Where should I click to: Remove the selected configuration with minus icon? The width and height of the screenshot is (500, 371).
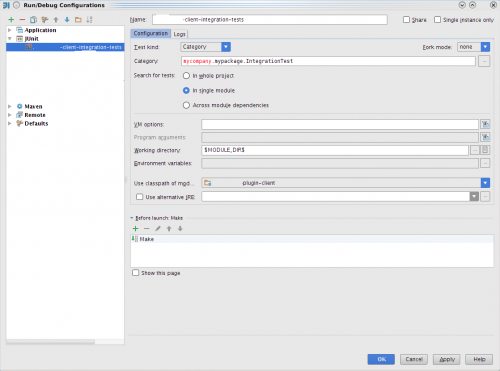coord(22,20)
